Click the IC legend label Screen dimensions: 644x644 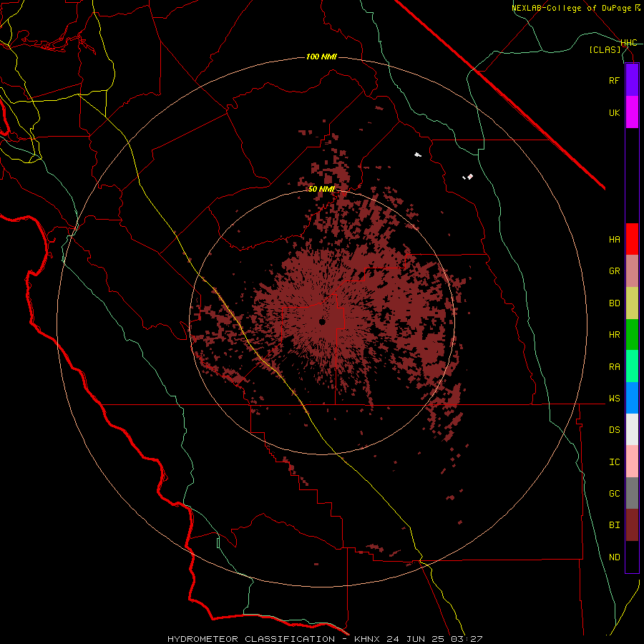click(x=614, y=462)
